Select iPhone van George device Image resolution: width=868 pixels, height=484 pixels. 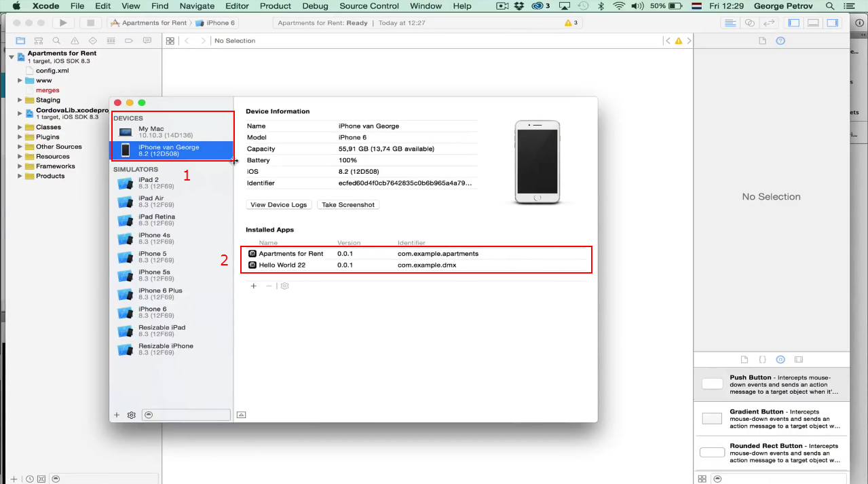point(172,151)
